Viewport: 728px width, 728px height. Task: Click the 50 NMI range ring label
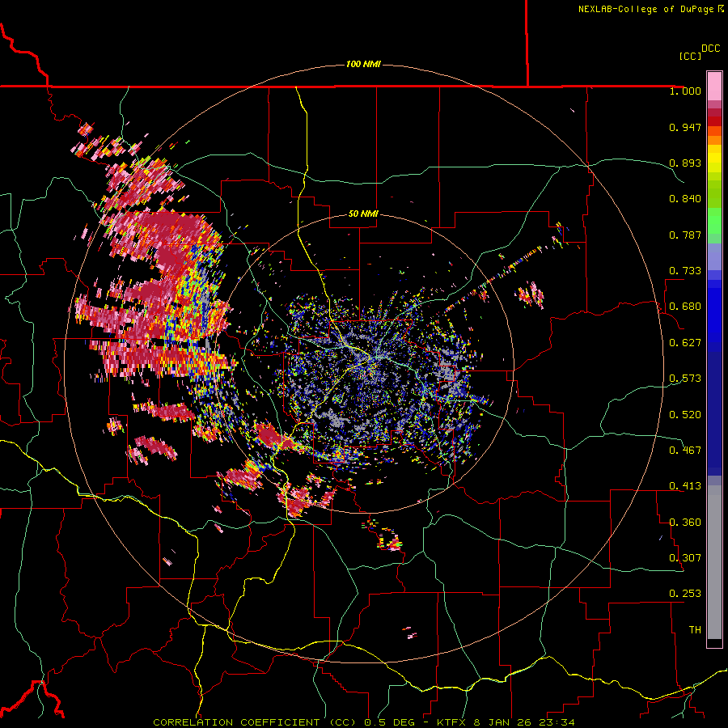[363, 214]
